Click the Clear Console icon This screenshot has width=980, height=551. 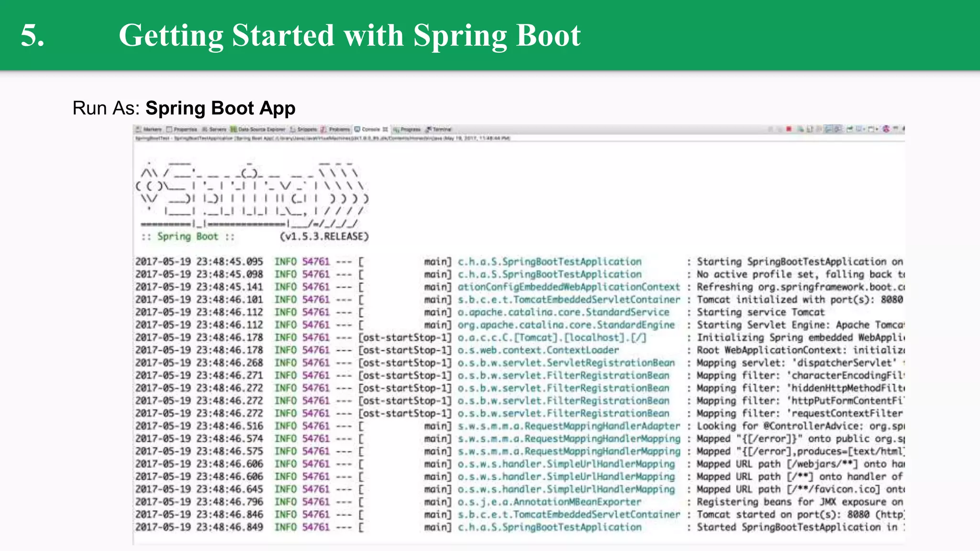click(810, 129)
